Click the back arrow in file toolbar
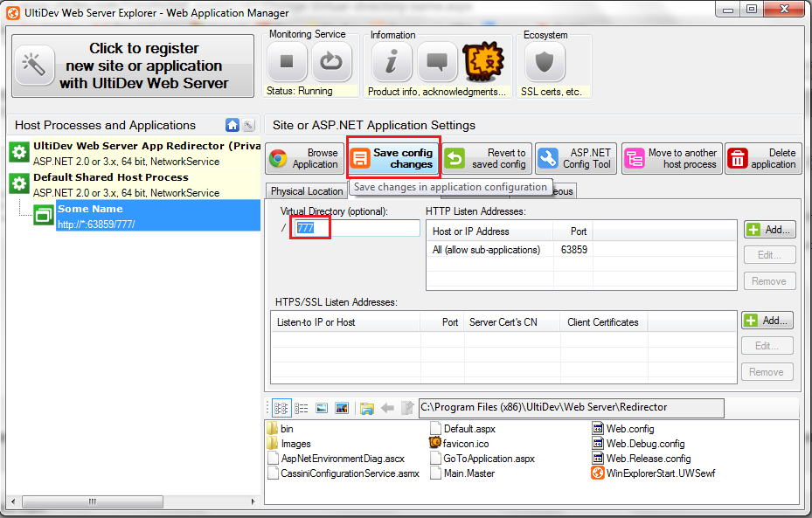This screenshot has height=518, width=812. point(387,408)
